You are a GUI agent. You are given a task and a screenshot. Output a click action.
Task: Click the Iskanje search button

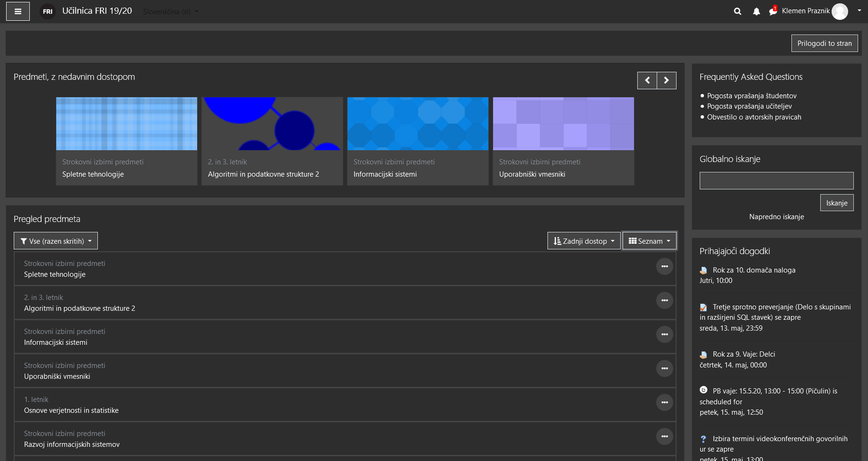tap(837, 203)
